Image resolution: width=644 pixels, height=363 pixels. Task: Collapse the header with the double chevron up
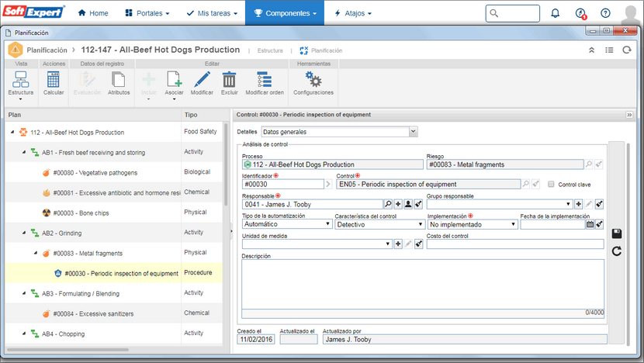point(591,50)
